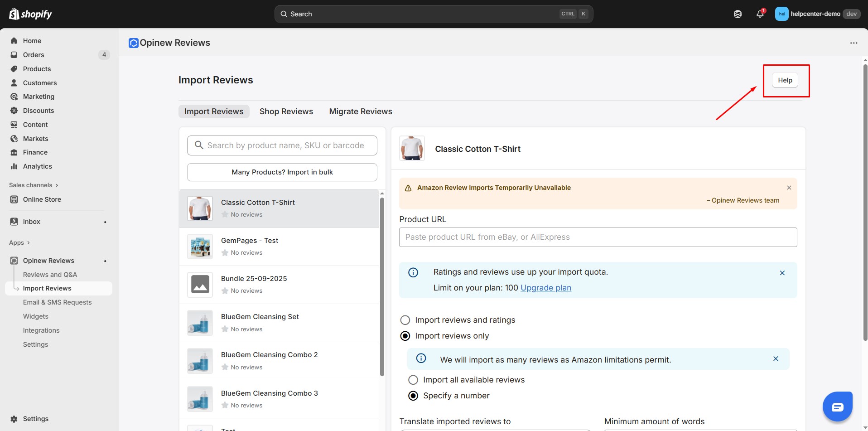Click the Sidekick assistant icon in top bar

pyautogui.click(x=738, y=14)
